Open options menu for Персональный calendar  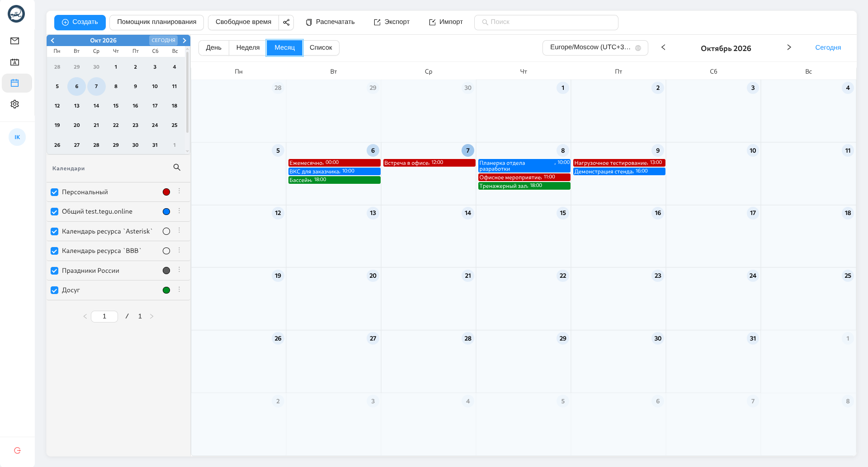click(x=179, y=191)
